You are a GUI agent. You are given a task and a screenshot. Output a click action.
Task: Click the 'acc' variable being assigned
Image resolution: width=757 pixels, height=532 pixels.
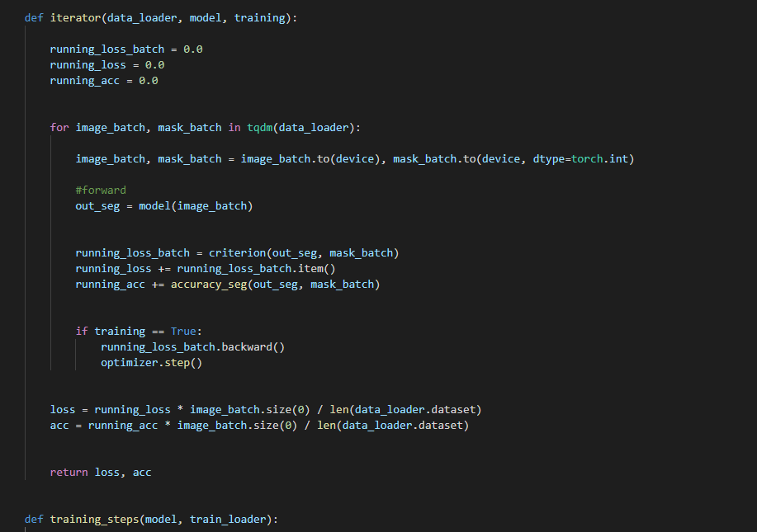click(x=59, y=426)
